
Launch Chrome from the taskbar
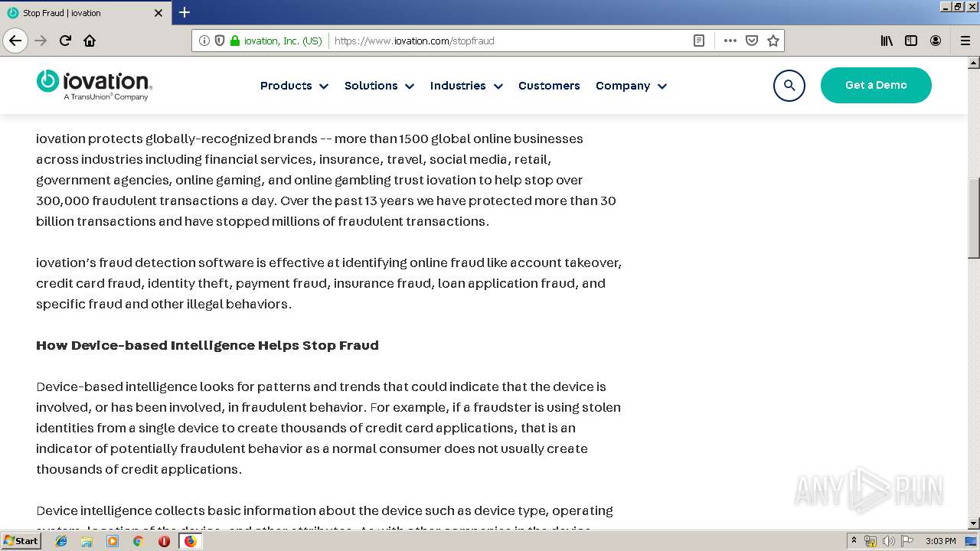[138, 541]
